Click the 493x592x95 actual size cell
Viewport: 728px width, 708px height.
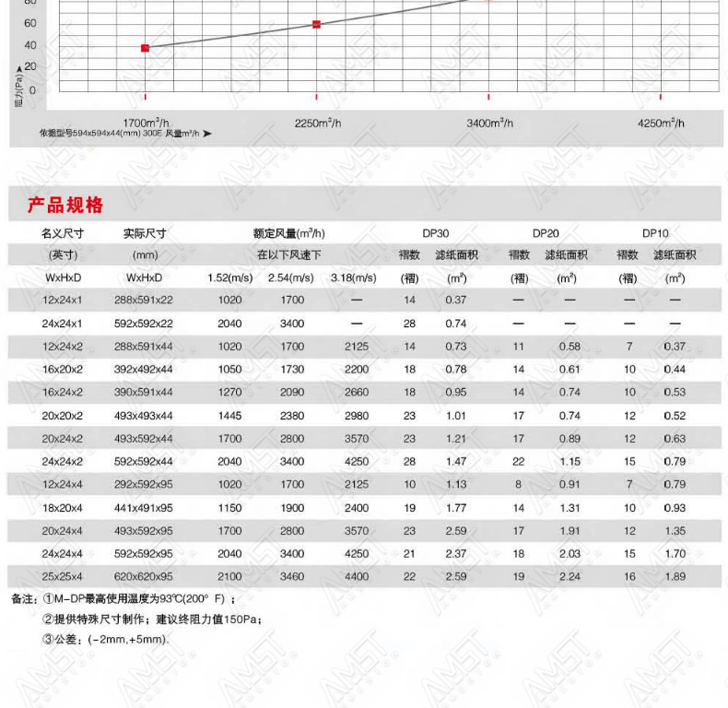pyautogui.click(x=144, y=530)
